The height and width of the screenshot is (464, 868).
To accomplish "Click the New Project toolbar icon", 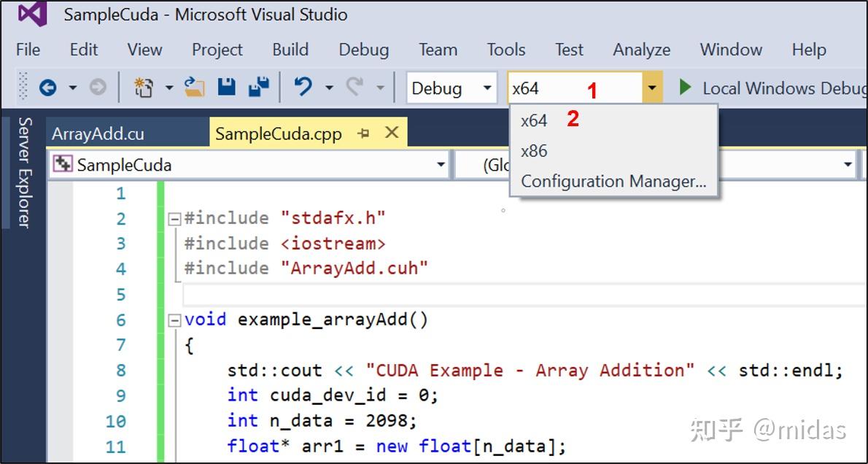I will pos(143,87).
